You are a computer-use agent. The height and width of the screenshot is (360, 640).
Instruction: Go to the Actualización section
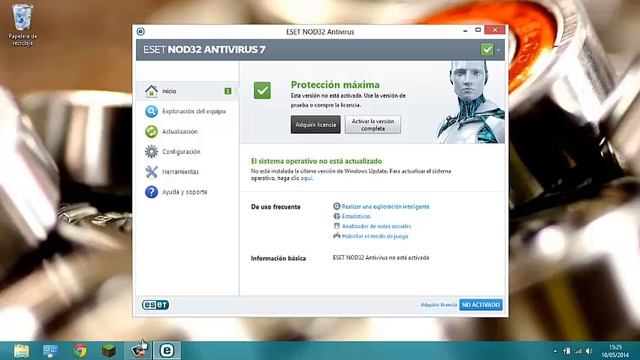pos(187,131)
